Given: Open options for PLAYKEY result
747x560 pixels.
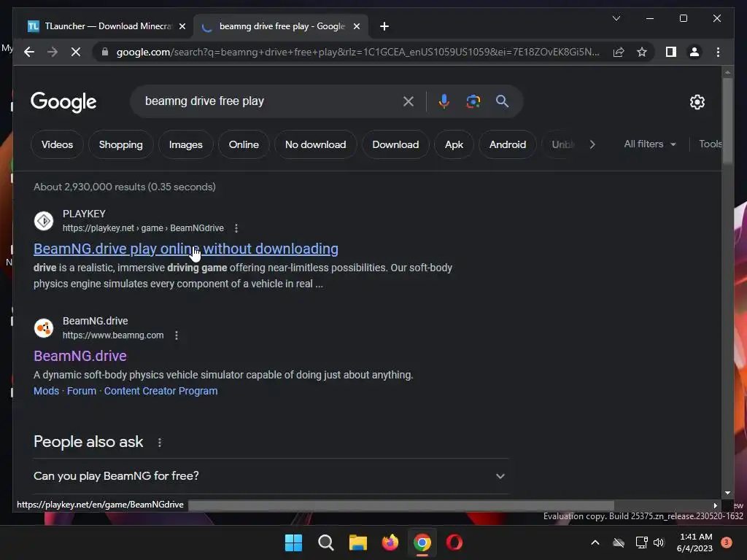Looking at the screenshot, I should point(236,228).
